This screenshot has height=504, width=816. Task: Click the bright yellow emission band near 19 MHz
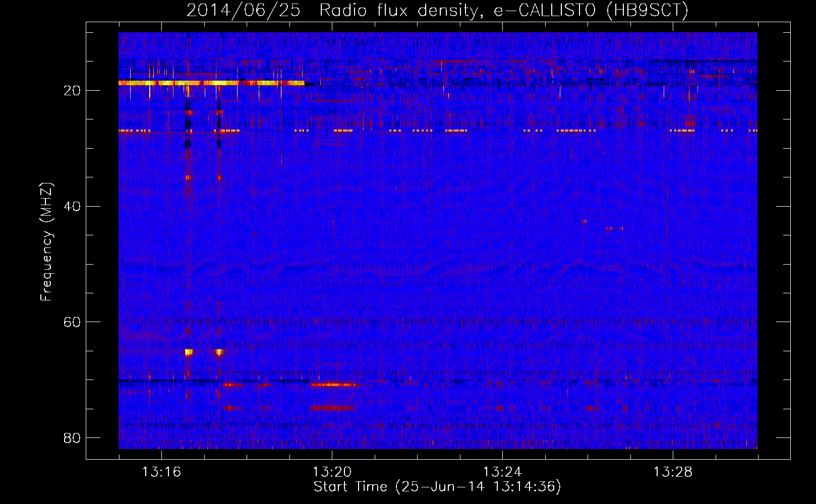tap(211, 83)
